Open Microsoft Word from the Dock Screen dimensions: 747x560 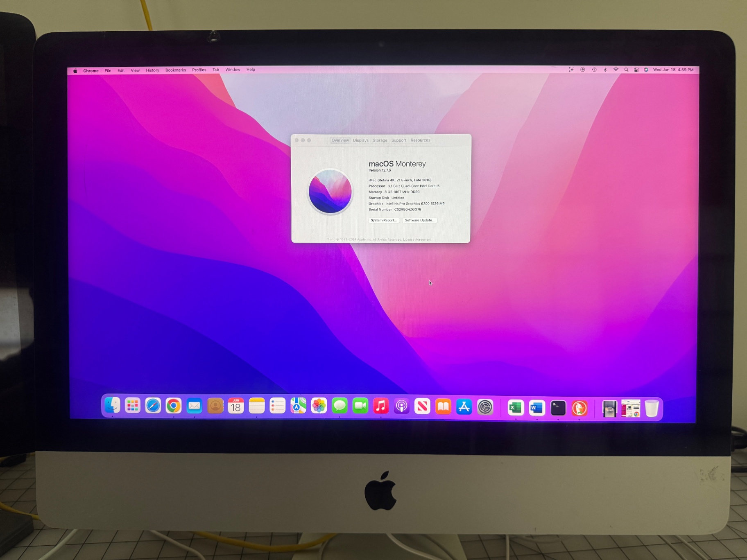point(536,408)
